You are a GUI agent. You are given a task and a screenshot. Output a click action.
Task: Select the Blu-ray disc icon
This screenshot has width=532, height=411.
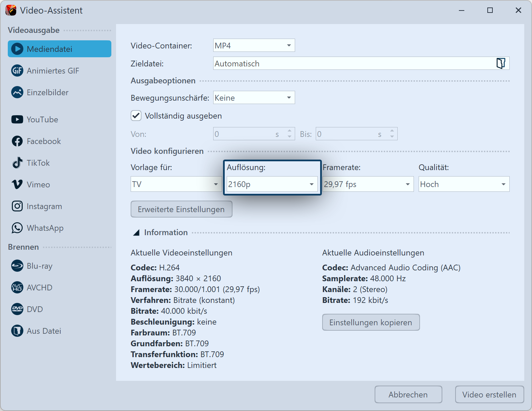tap(17, 266)
